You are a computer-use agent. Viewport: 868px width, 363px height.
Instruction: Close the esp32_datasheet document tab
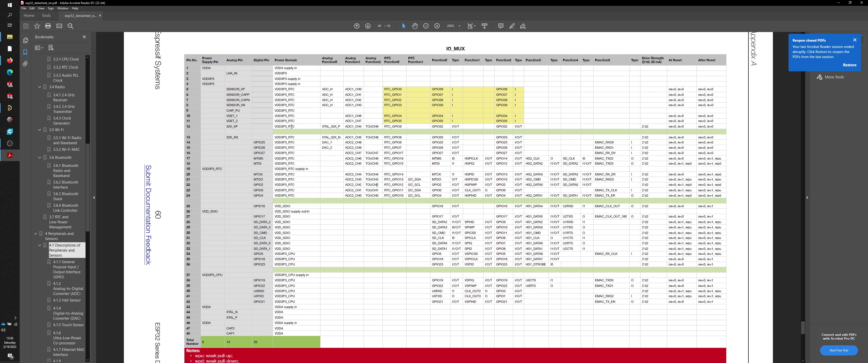point(100,15)
